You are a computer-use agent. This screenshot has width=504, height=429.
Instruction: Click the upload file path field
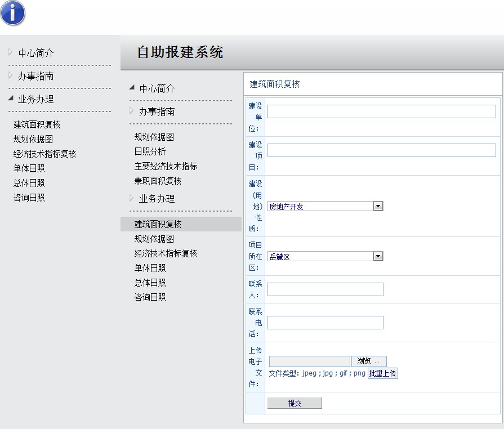pos(309,361)
